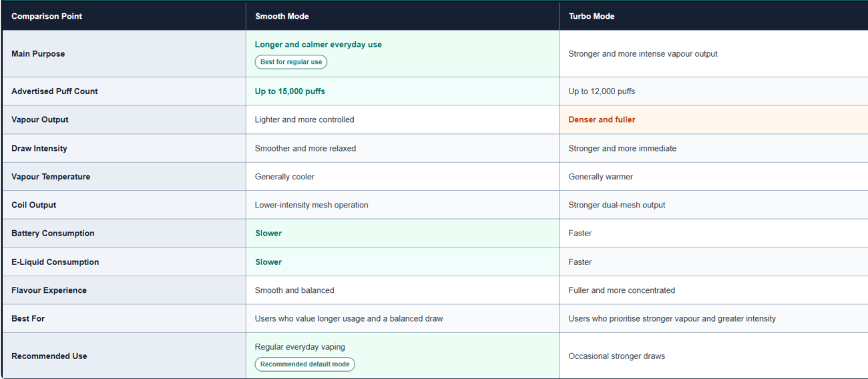Select the 'Vapour Temperature' row label
Screen dimensions: 868x379
51,177
